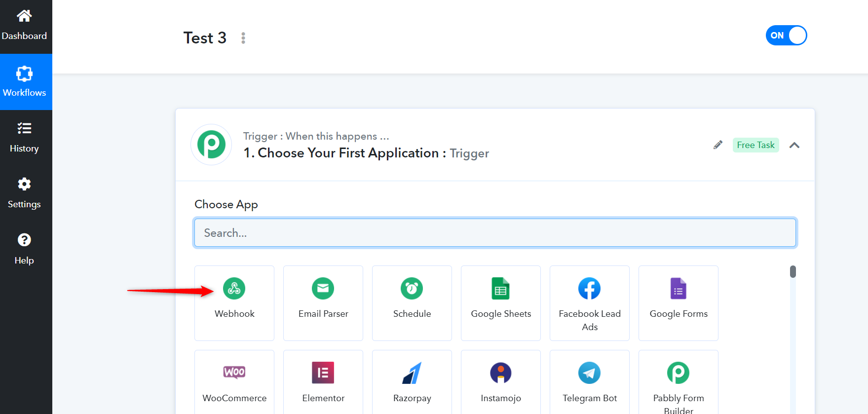
Task: Click the Schedule app label
Action: click(412, 314)
